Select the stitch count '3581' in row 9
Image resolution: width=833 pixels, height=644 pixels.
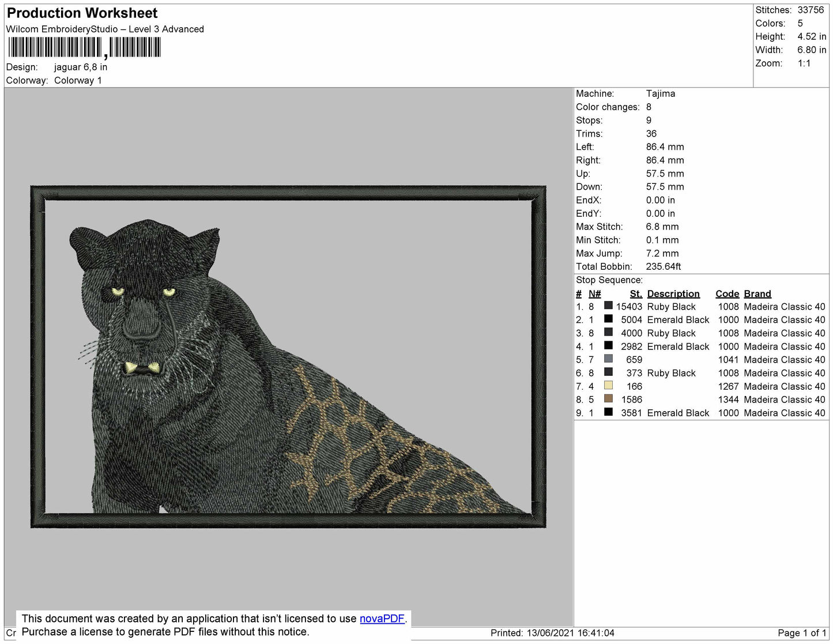(631, 412)
